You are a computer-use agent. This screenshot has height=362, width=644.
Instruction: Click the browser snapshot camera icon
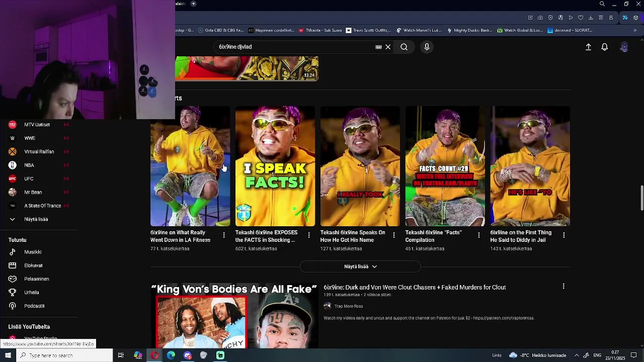point(540,18)
